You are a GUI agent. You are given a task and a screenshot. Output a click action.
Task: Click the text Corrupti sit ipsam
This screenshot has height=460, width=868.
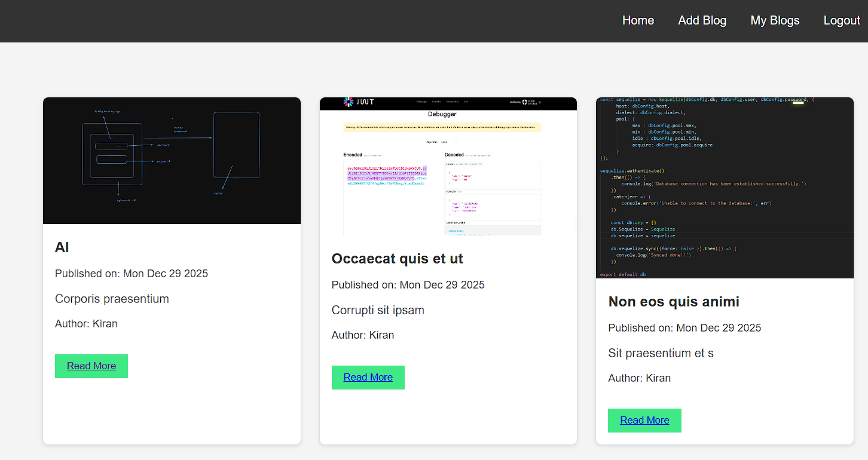pos(378,310)
